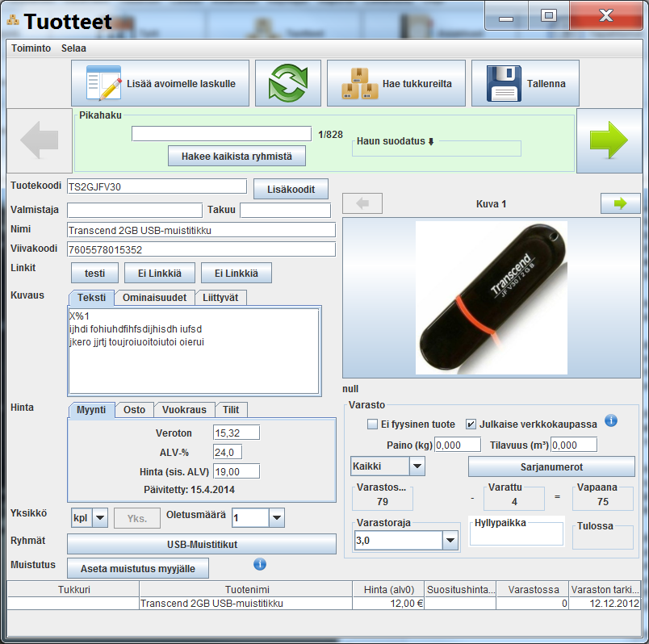Viewport: 649px width, 644px height.
Task: Show next image with small green arrow
Action: tap(620, 203)
